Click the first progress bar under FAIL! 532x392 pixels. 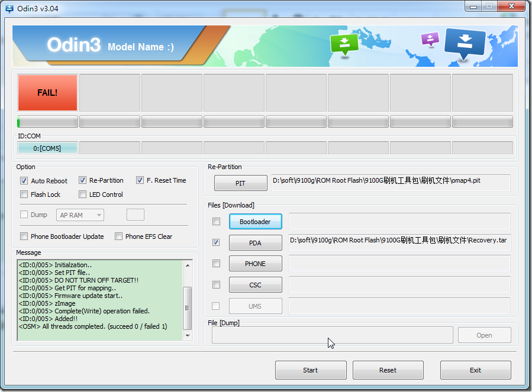(47, 122)
